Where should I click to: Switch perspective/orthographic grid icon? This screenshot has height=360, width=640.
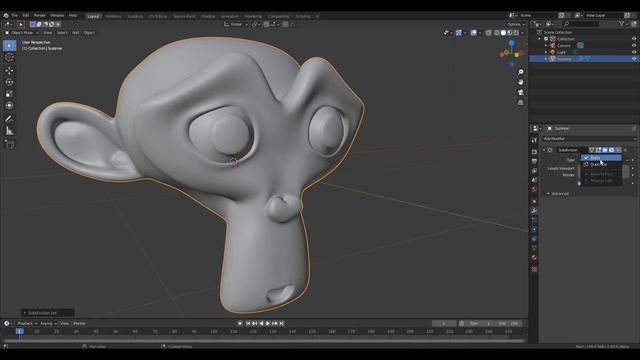(x=520, y=102)
